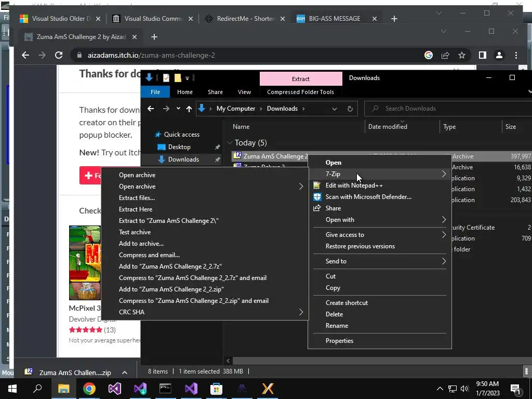Click Open in the context menu
The height and width of the screenshot is (399, 532).
coord(380,163)
